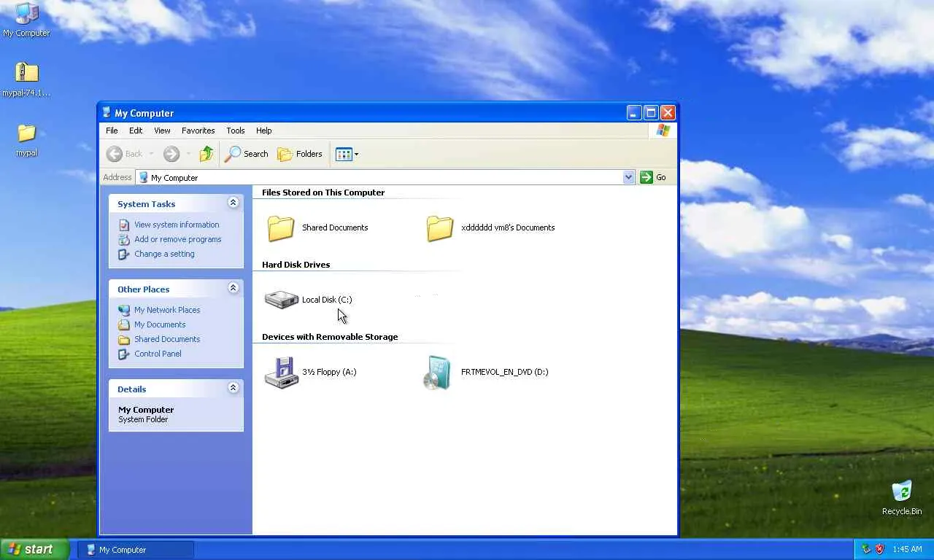Click the system tray icon left of the shield
934x560 pixels.
tap(866, 549)
